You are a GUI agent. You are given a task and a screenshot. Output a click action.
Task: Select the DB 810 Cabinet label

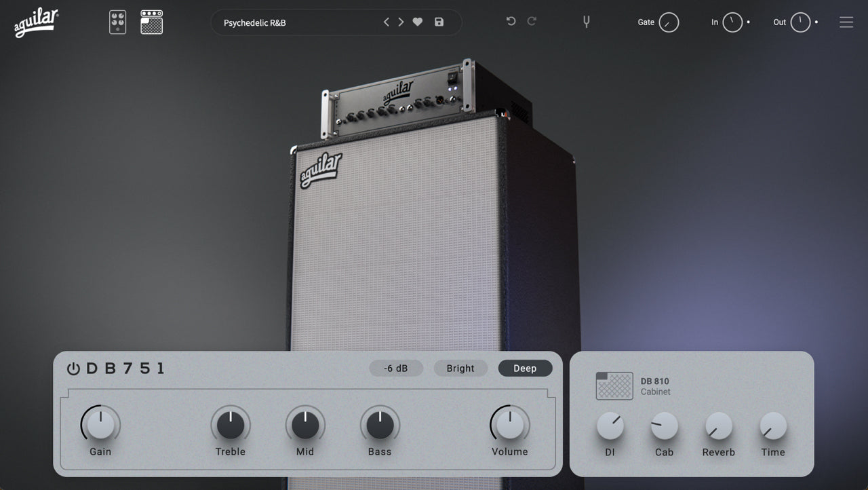click(x=656, y=385)
